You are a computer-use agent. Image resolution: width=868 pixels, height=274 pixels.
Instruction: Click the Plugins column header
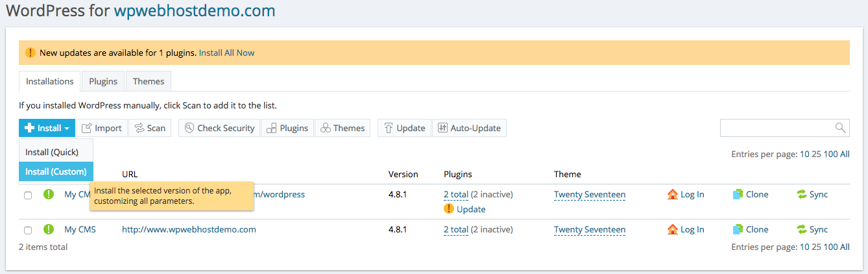click(x=458, y=174)
